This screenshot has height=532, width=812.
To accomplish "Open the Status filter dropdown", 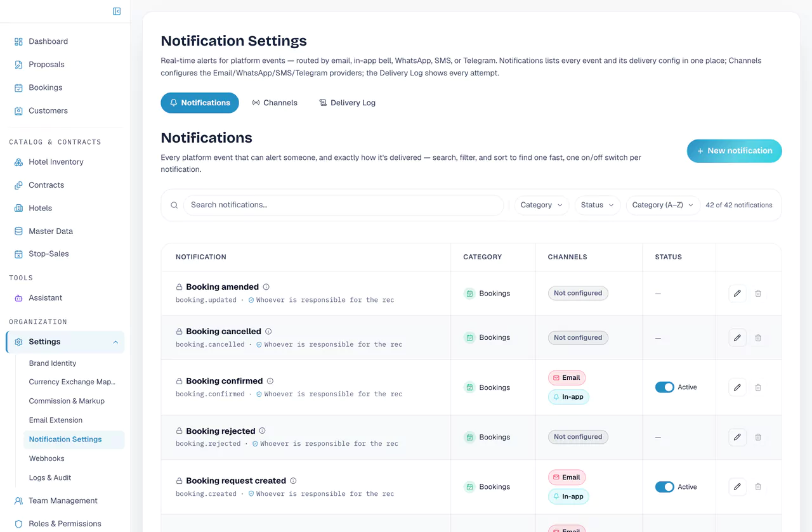I will (598, 205).
